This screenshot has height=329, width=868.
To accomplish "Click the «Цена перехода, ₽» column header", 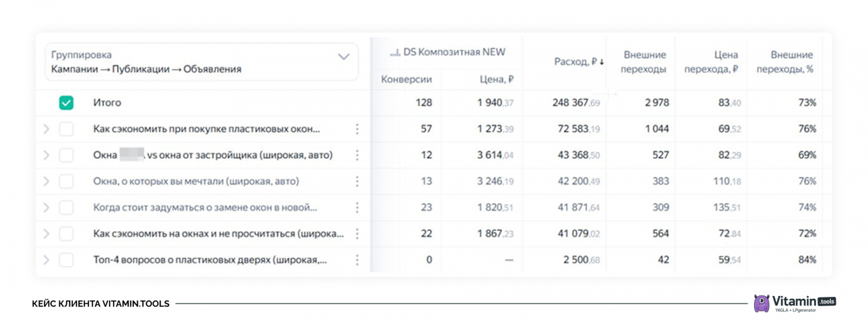I will pos(711,62).
